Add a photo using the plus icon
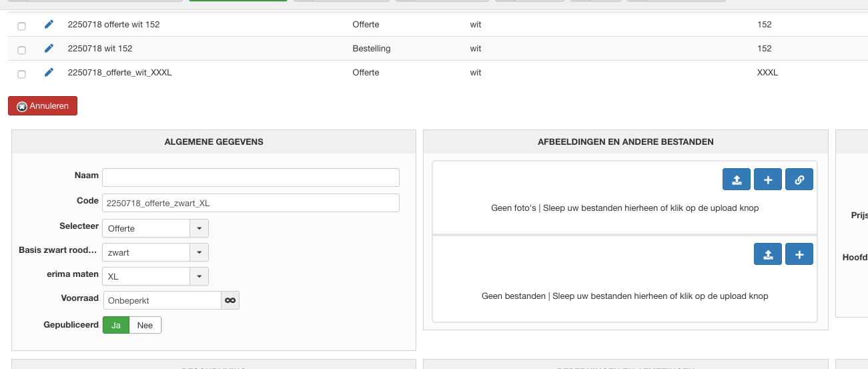This screenshot has height=369, width=868. [x=768, y=179]
